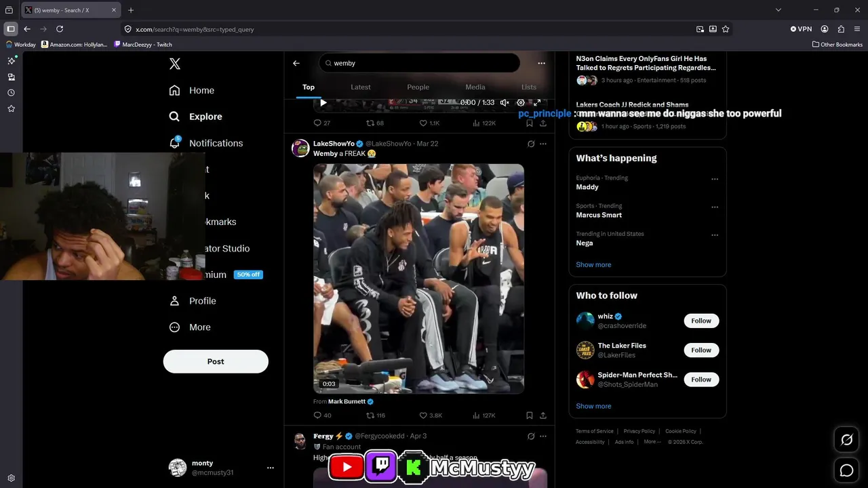The height and width of the screenshot is (488, 868).
Task: Open the More sidebar menu
Action: pos(190,327)
